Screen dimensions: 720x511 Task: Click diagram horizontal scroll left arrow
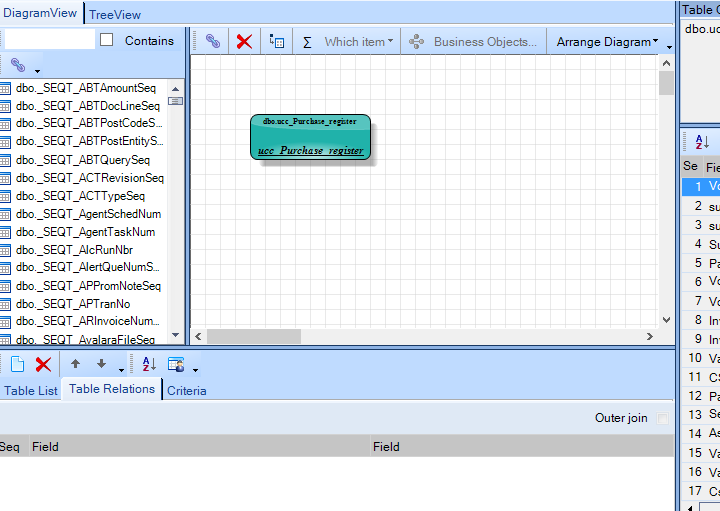point(198,337)
